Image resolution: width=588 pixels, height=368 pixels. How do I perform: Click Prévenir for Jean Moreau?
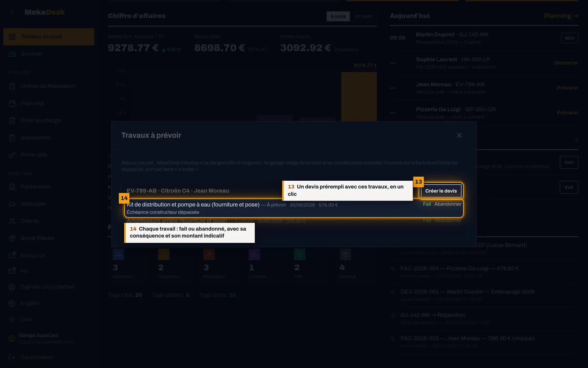[567, 88]
